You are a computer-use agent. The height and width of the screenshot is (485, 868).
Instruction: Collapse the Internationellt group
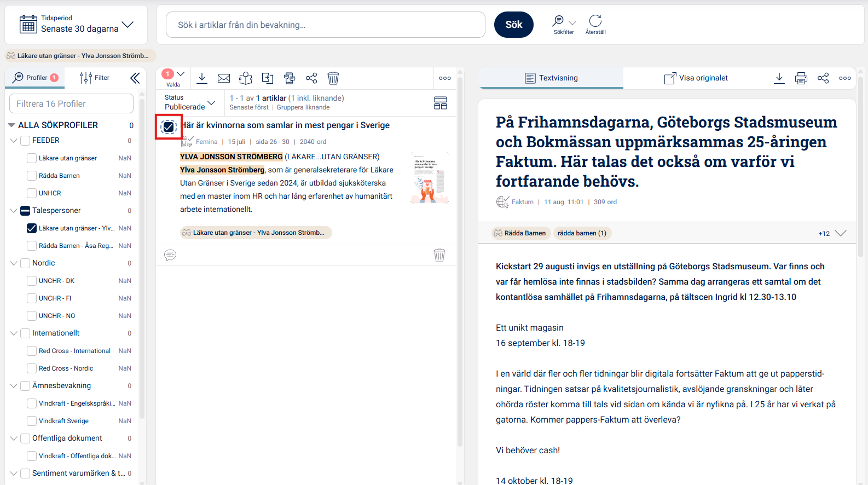pyautogui.click(x=14, y=333)
